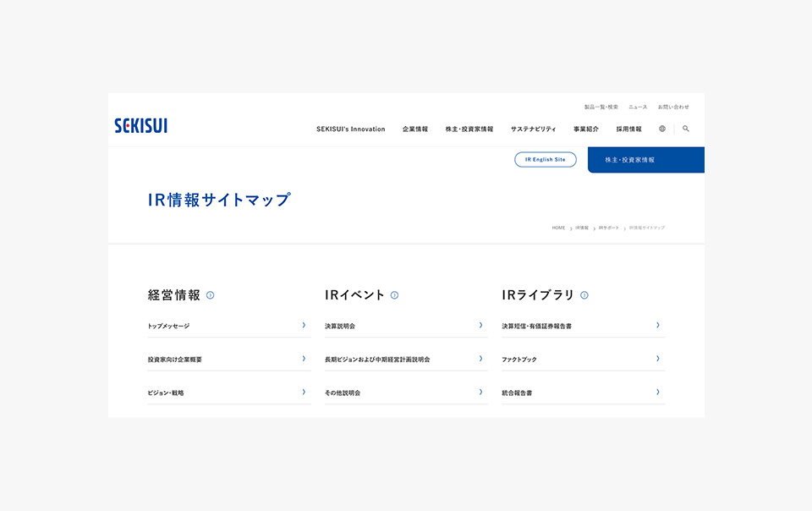Open the 採用情報 menu
Viewport: 812px width, 511px height.
[628, 129]
